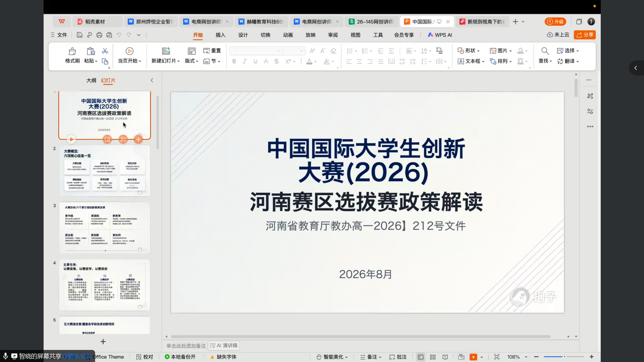Open WPS AI button

pos(440,35)
